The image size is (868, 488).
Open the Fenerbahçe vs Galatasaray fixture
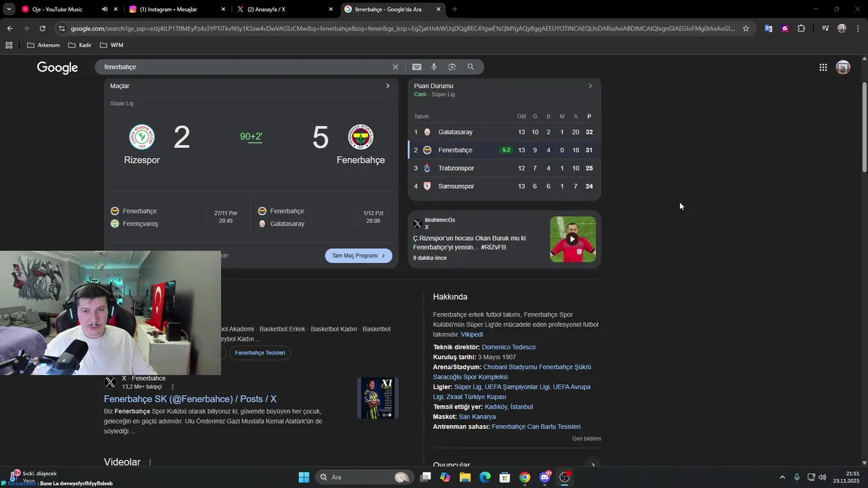(321, 218)
